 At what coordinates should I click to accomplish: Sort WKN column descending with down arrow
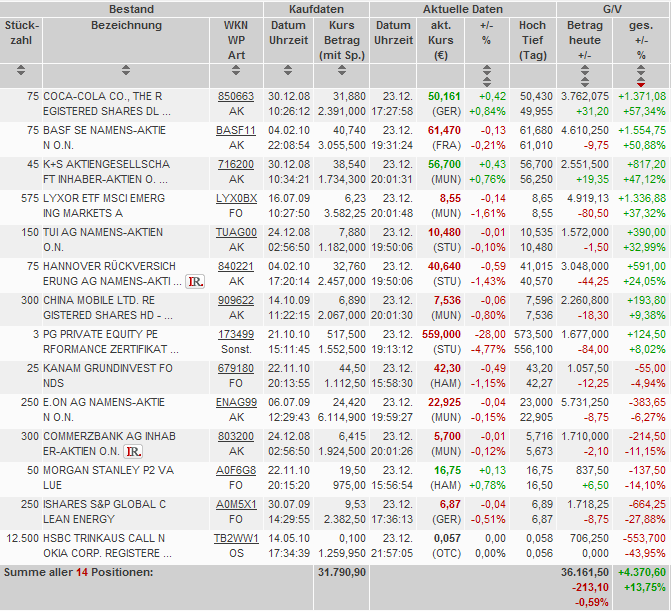(x=235, y=73)
